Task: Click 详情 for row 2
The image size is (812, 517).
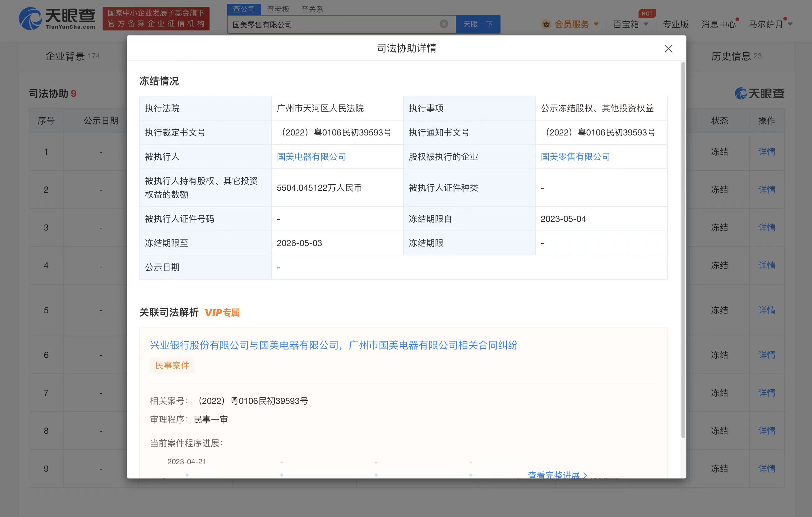Action: pyautogui.click(x=767, y=190)
